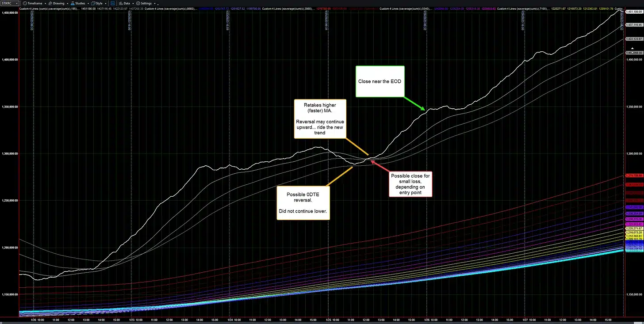
Task: Click the 1/23 10:00 time axis label
Action: tap(135, 319)
